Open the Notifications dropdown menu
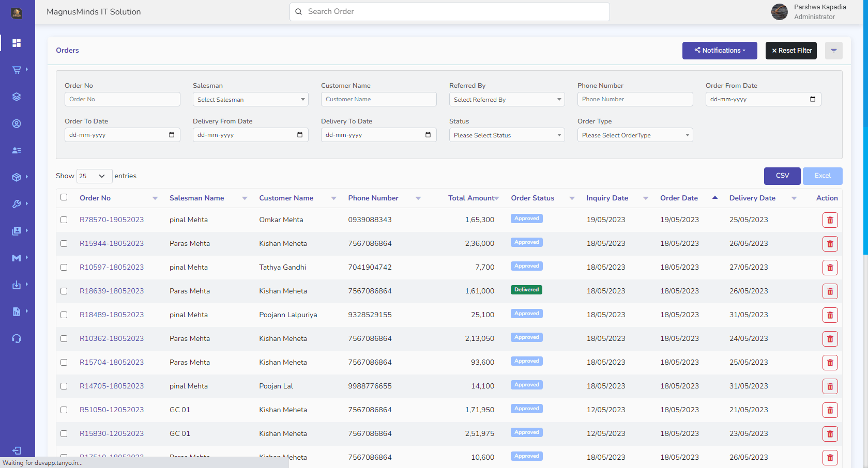This screenshot has height=468, width=868. tap(719, 51)
